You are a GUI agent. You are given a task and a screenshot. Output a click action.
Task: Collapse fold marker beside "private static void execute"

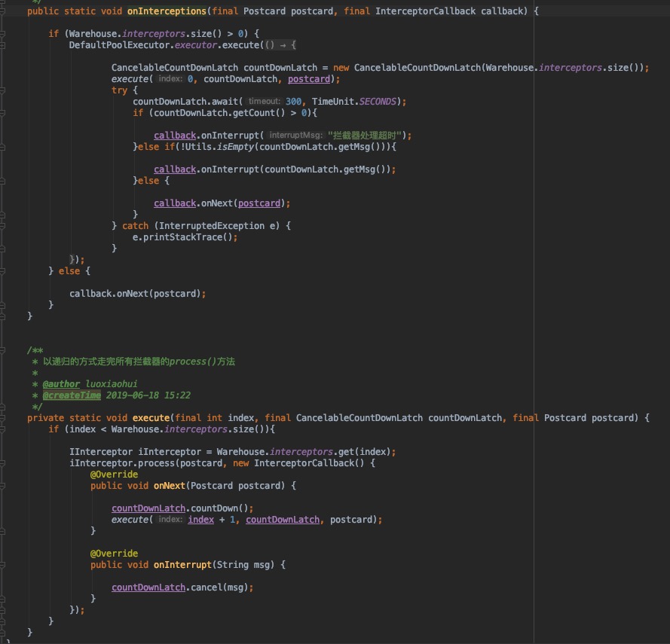coord(2,418)
